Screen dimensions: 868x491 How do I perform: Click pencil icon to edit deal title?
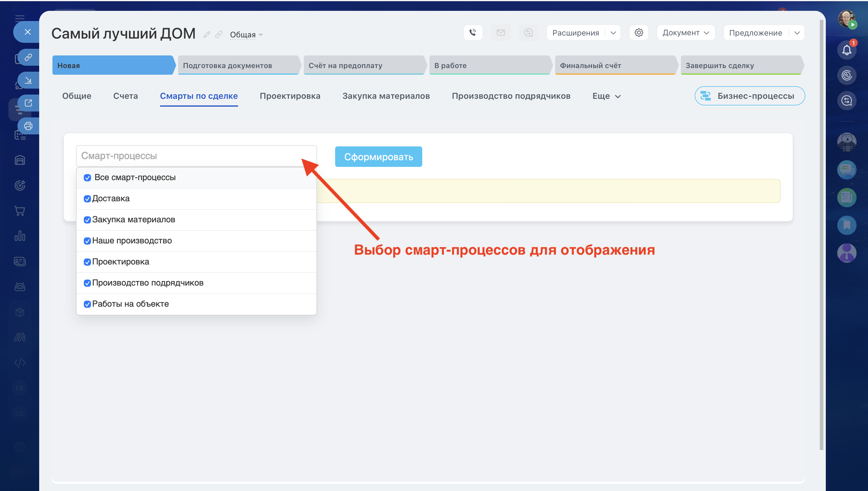click(x=207, y=34)
